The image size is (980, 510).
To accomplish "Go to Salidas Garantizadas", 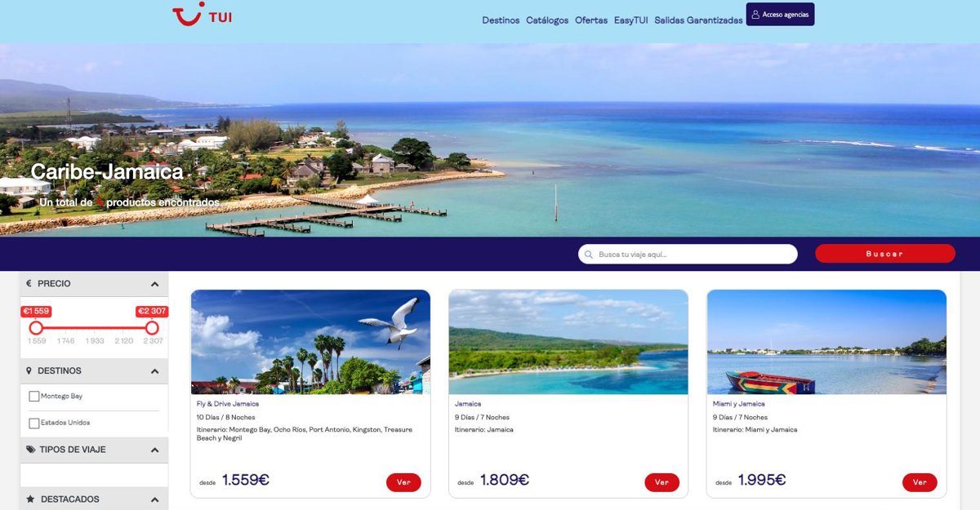I will pos(698,20).
